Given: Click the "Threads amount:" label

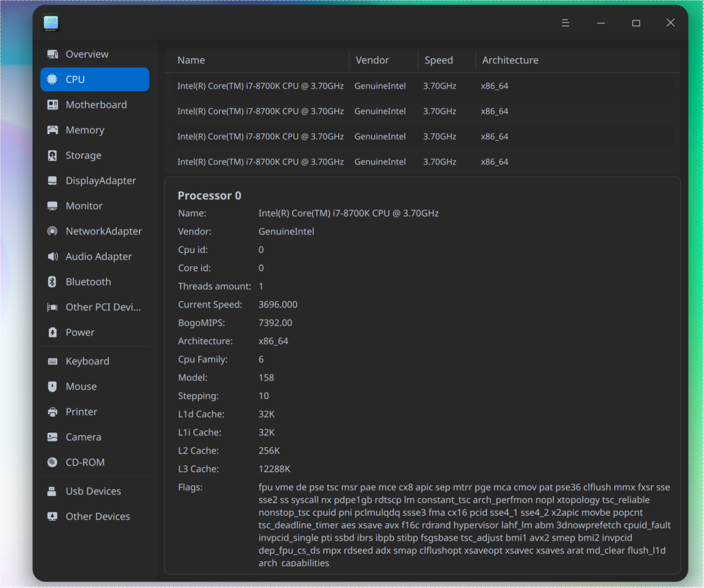Looking at the screenshot, I should point(214,287).
